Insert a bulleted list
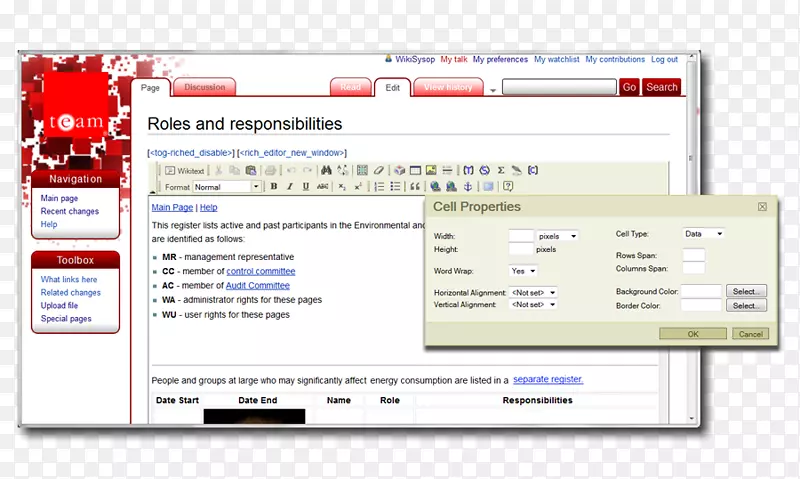 (x=395, y=187)
